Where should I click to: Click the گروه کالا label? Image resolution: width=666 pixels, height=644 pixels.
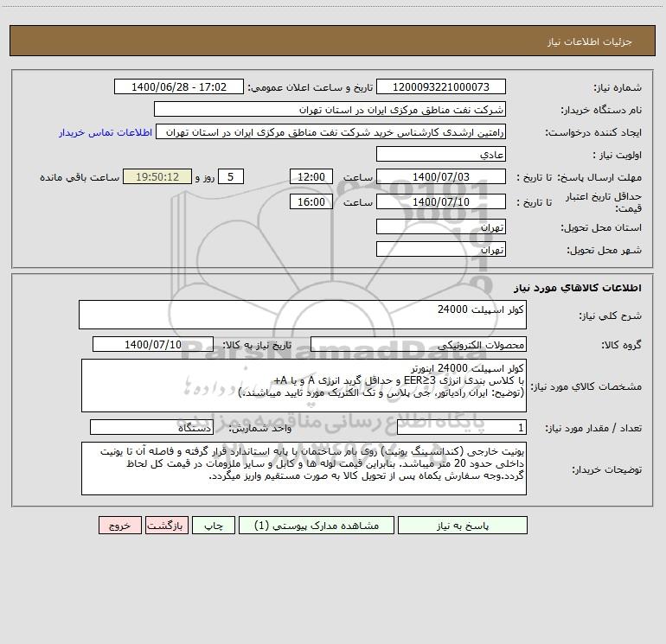621,345
